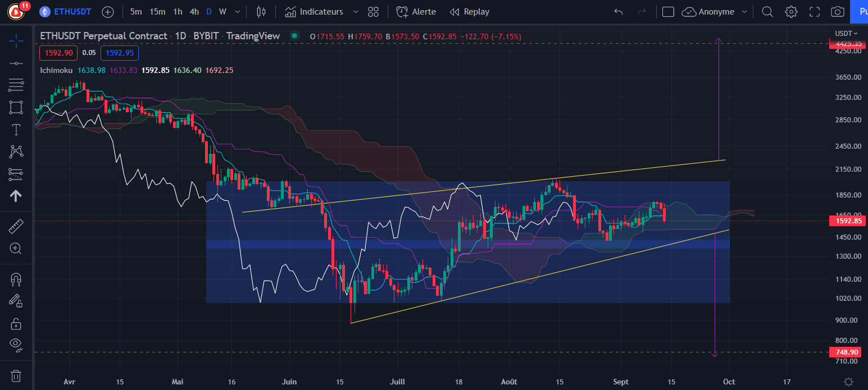This screenshot has height=390, width=868.
Task: Take a chart snapshot with camera icon
Action: click(x=837, y=12)
